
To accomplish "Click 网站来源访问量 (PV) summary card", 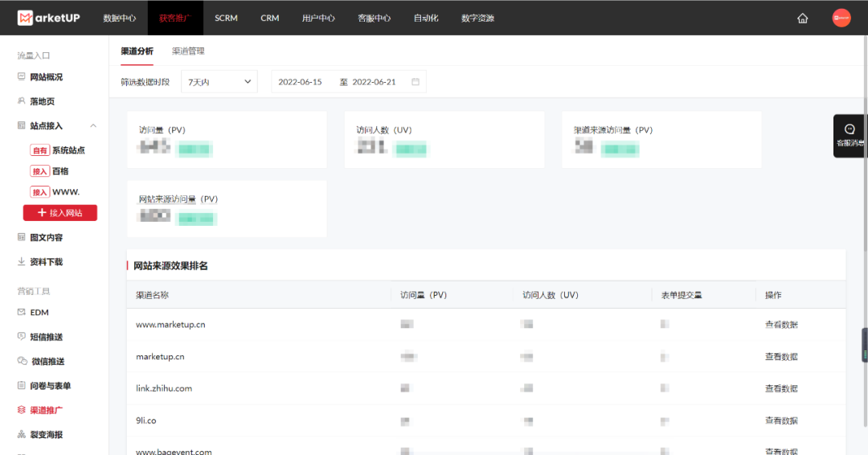I will (x=227, y=209).
